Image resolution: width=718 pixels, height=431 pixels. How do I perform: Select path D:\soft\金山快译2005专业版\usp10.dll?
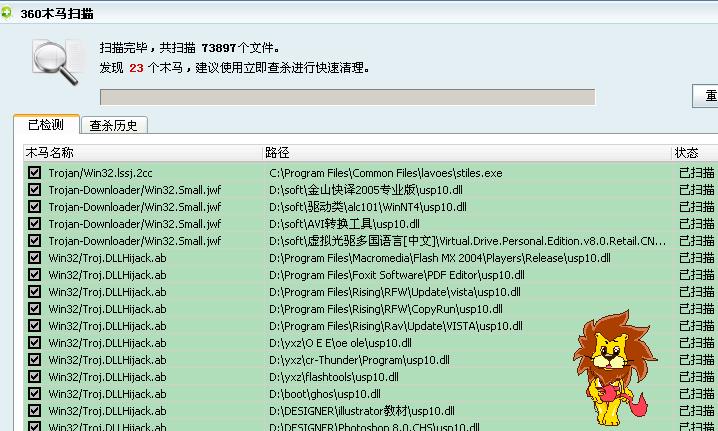[366, 190]
